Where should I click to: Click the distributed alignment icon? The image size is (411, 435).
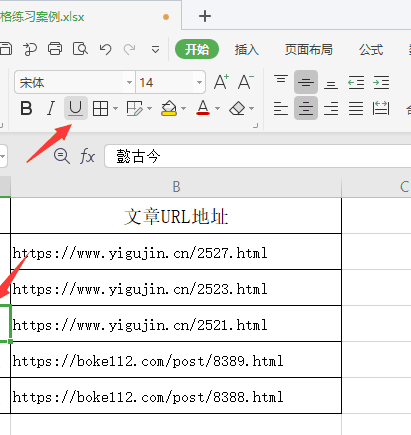tap(381, 108)
